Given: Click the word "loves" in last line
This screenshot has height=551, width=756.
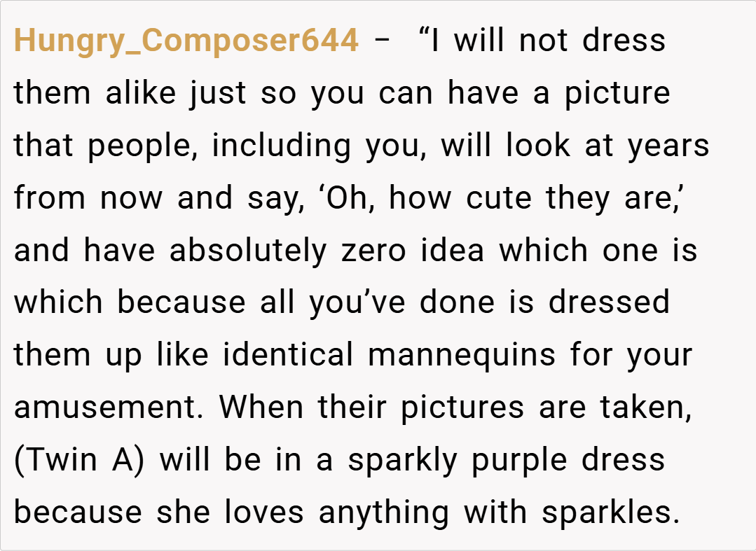Looking at the screenshot, I should (x=264, y=512).
